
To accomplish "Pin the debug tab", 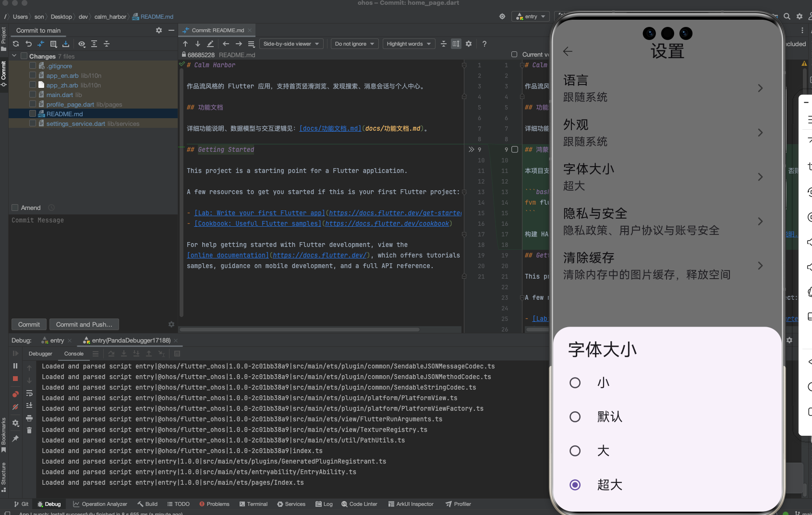I will point(15,438).
